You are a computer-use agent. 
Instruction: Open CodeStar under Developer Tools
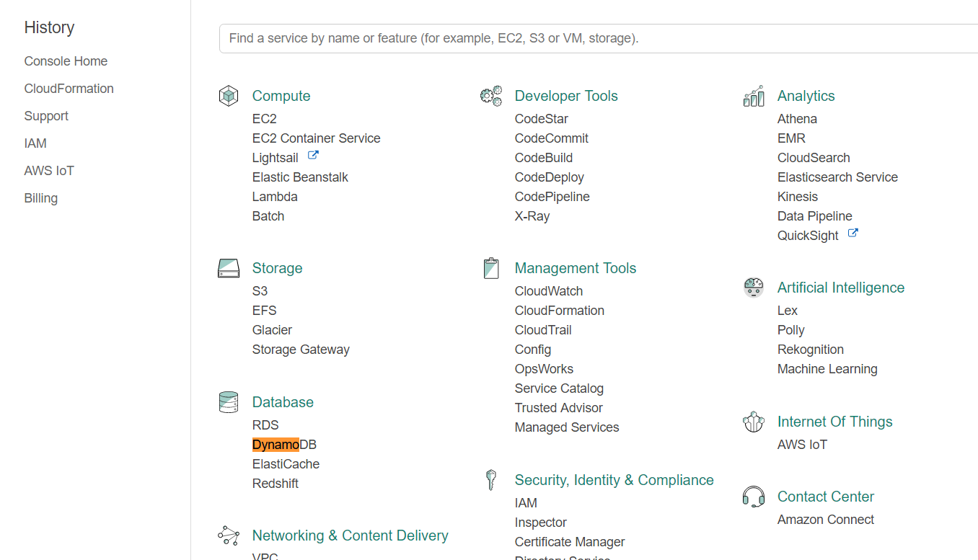tap(542, 119)
